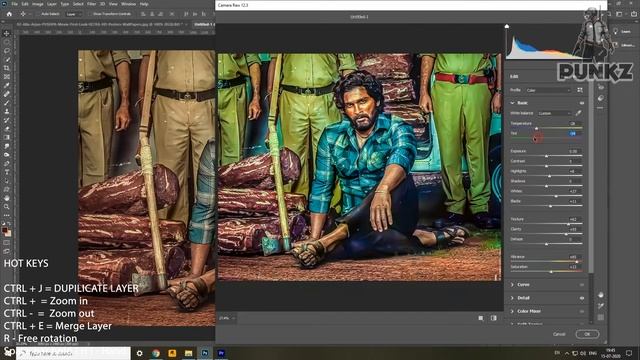The width and height of the screenshot is (640, 360).
Task: Click the Texture slider handle
Action: coord(568,224)
